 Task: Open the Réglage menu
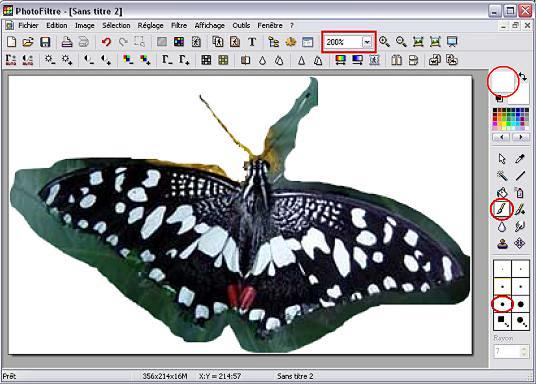(150, 26)
